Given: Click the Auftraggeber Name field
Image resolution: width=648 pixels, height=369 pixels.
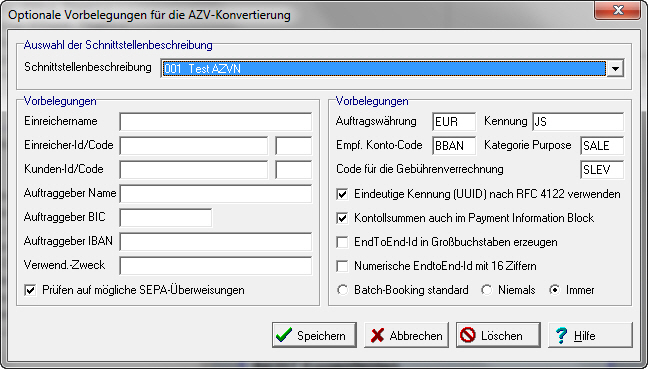Looking at the screenshot, I should pos(216,194).
